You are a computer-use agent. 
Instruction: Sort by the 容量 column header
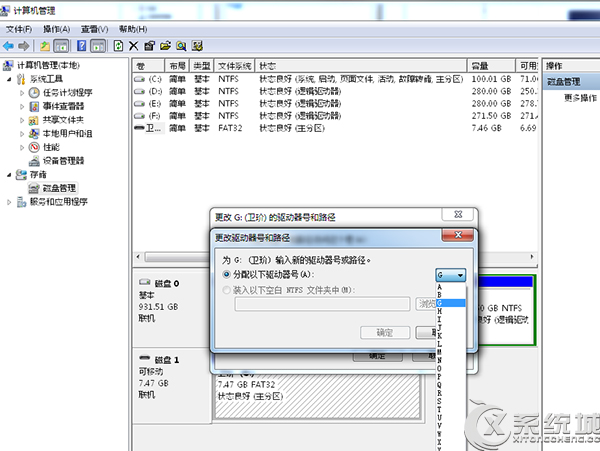coord(491,66)
